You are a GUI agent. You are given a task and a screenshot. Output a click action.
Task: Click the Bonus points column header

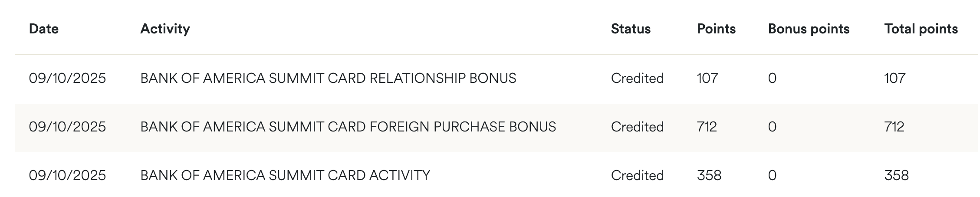pyautogui.click(x=809, y=29)
